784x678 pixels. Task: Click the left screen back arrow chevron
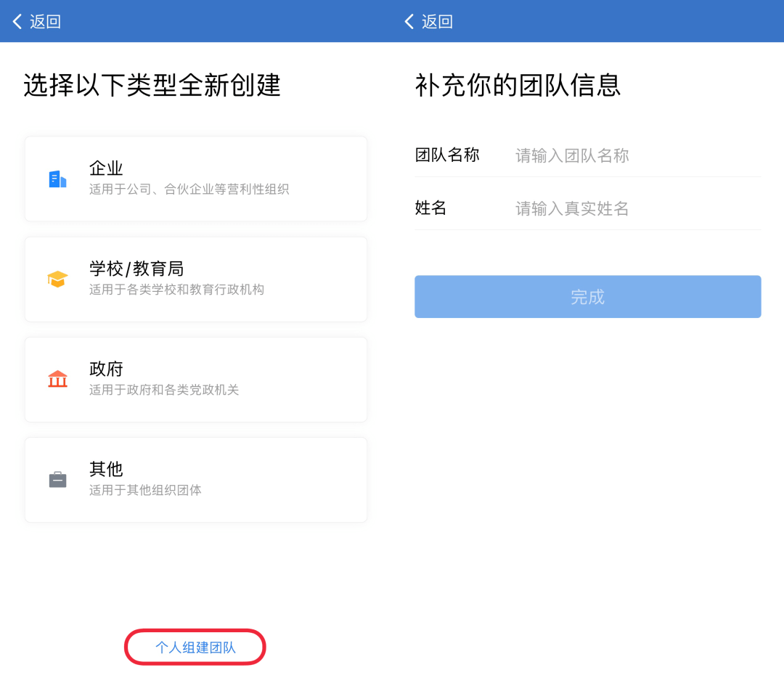[x=17, y=22]
